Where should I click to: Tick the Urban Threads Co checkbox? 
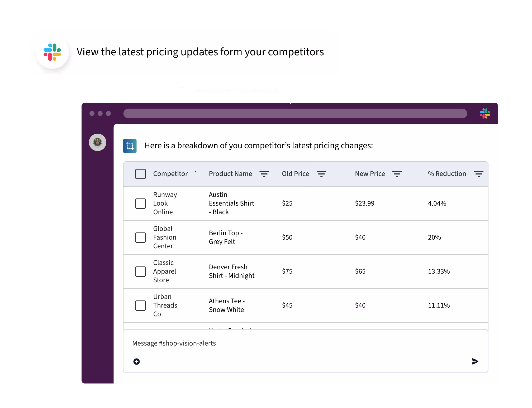click(140, 305)
